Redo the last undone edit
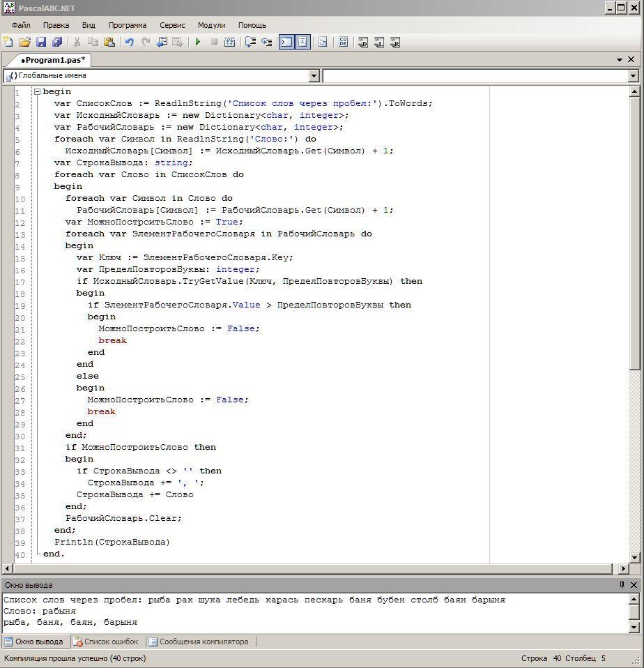The height and width of the screenshot is (668, 644). point(146,42)
